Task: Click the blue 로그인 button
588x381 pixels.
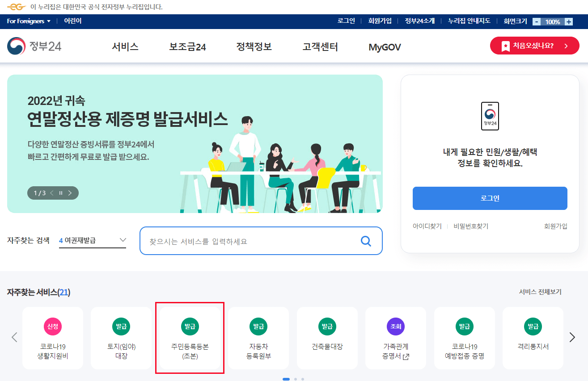Action: (490, 198)
